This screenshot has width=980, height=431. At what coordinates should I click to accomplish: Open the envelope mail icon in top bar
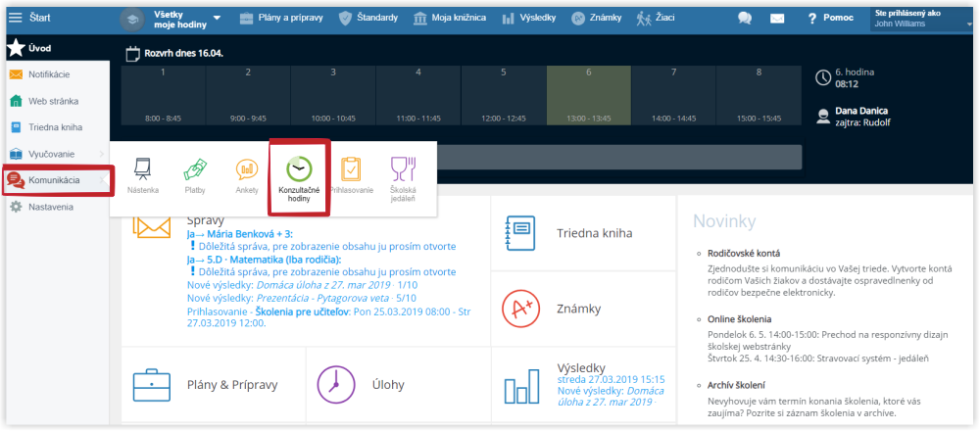(777, 18)
